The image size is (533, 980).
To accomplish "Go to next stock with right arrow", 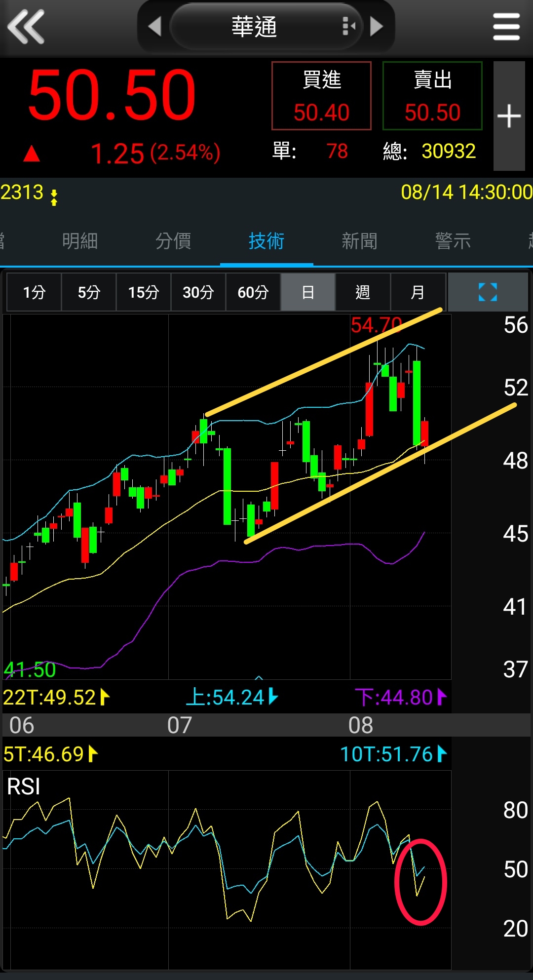I will point(377,27).
